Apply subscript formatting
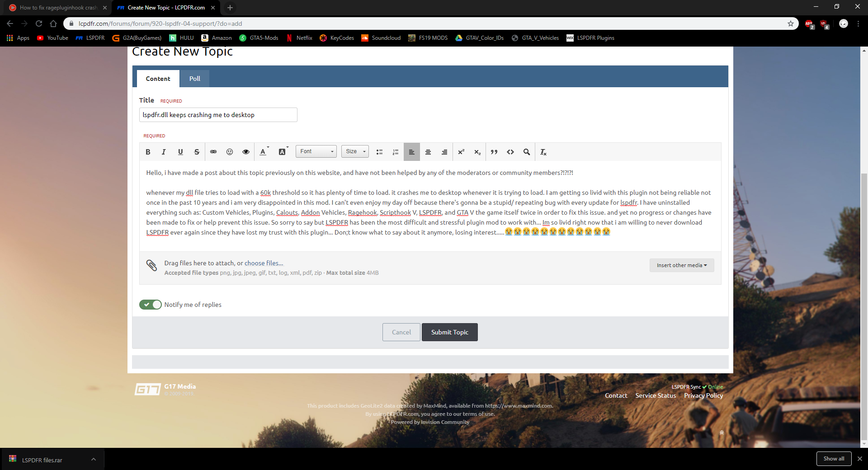This screenshot has height=470, width=868. click(x=477, y=152)
